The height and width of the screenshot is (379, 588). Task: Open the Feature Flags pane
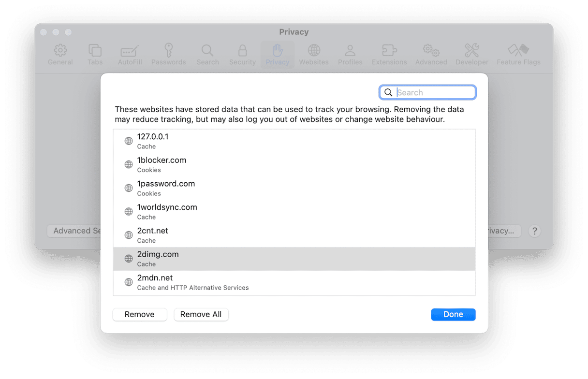(x=518, y=55)
